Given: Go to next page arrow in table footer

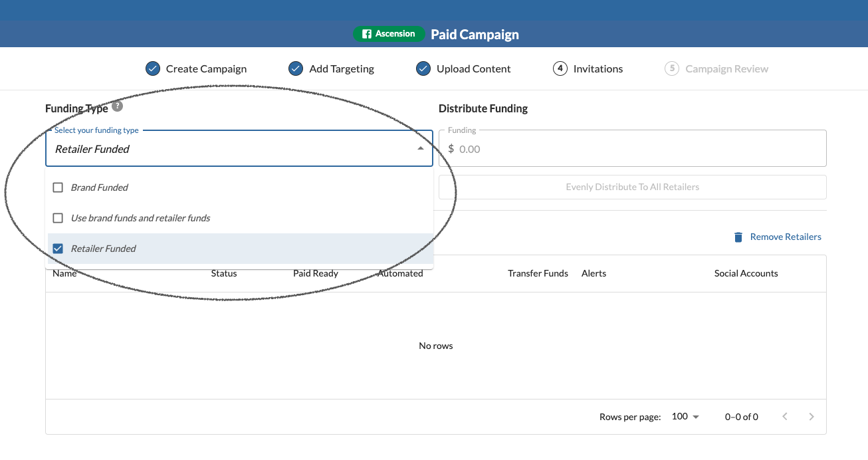Looking at the screenshot, I should 812,417.
